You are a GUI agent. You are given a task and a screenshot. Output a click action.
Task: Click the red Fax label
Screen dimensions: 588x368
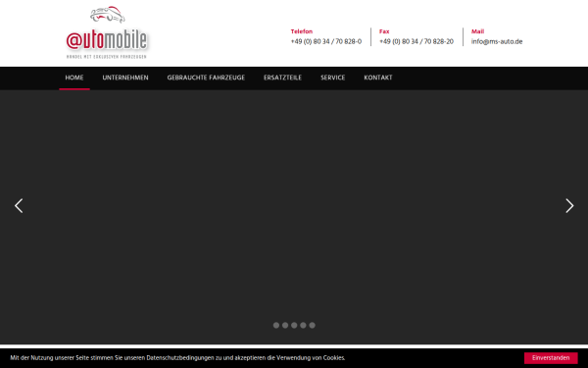pos(384,31)
